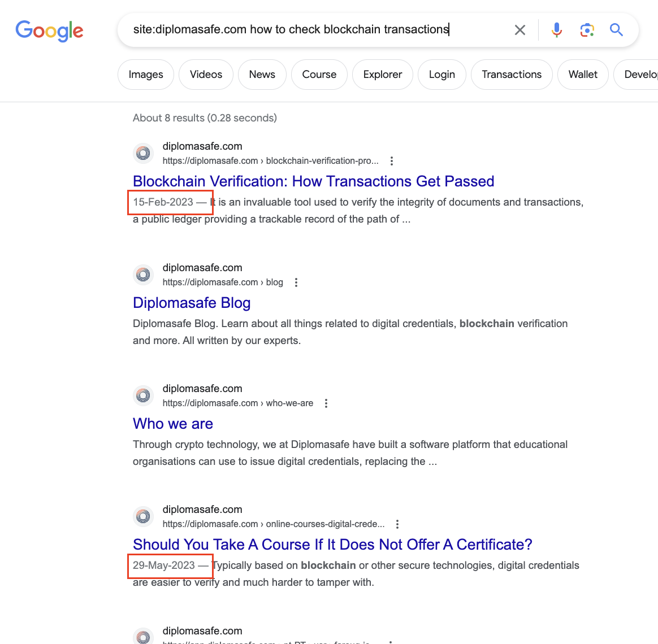Open the three-dot menu on the certificate course result
This screenshot has height=644, width=658.
pos(397,524)
